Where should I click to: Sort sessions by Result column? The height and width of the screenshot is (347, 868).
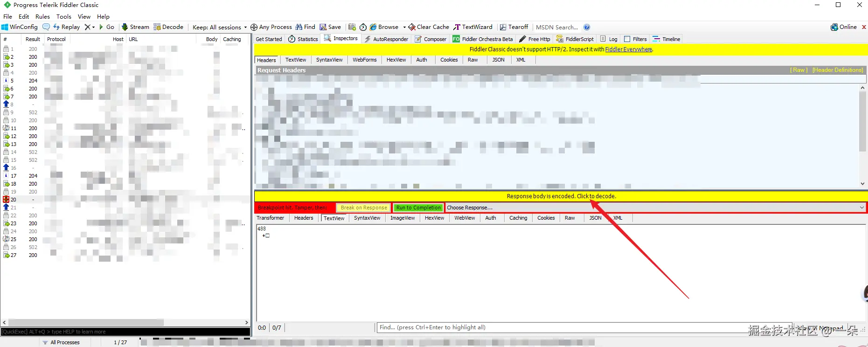pyautogui.click(x=33, y=39)
